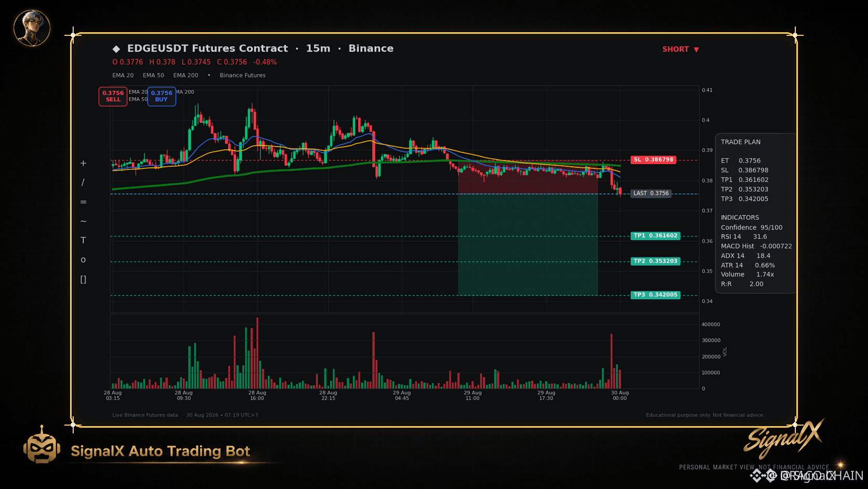Select the 15m timeframe label in title
Viewport: 868px width, 489px height.
pyautogui.click(x=318, y=48)
